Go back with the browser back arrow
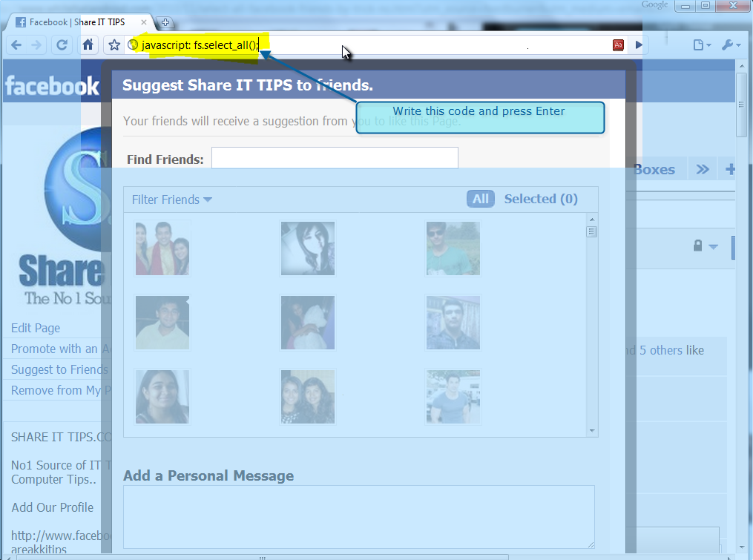The image size is (753, 560). (x=16, y=45)
